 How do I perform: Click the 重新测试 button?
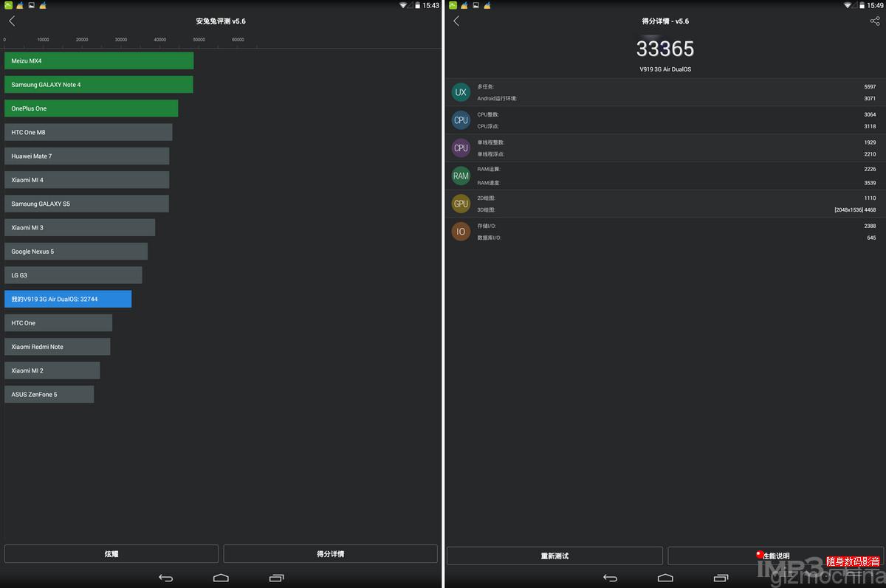(554, 556)
